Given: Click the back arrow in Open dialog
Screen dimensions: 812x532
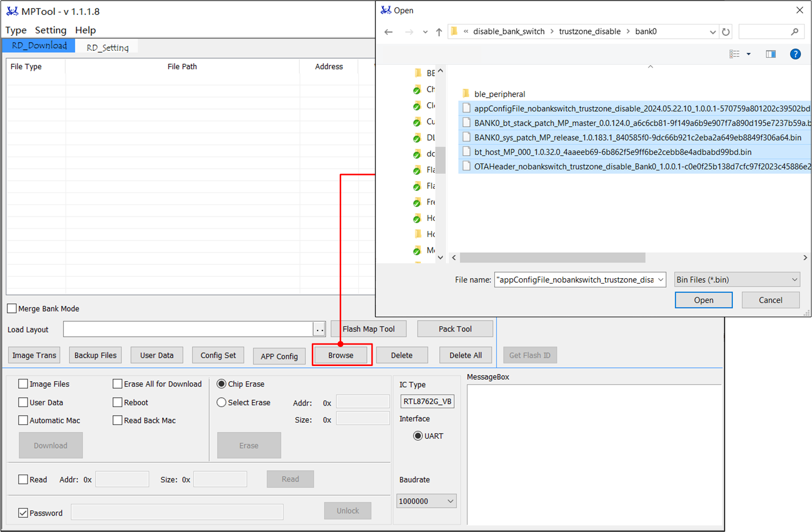Looking at the screenshot, I should [389, 32].
